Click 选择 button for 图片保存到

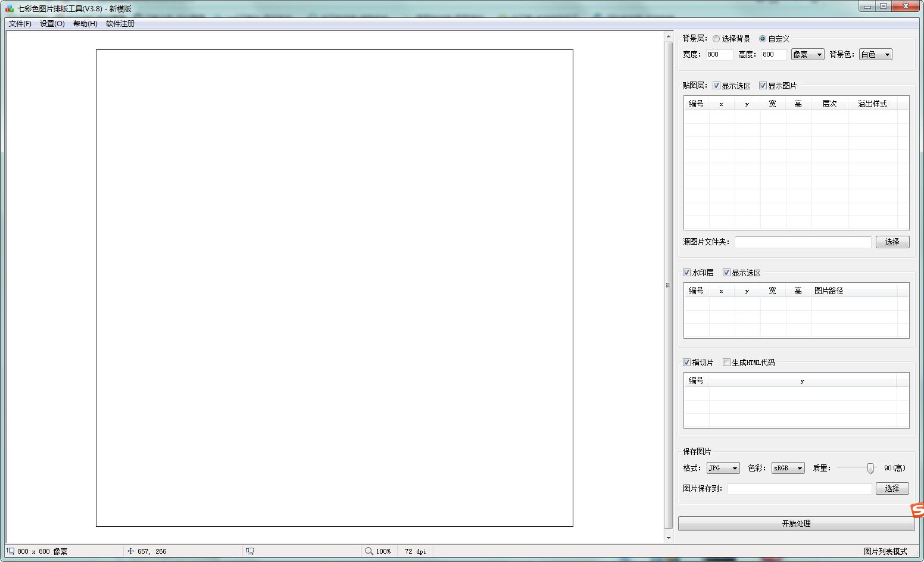(x=892, y=488)
